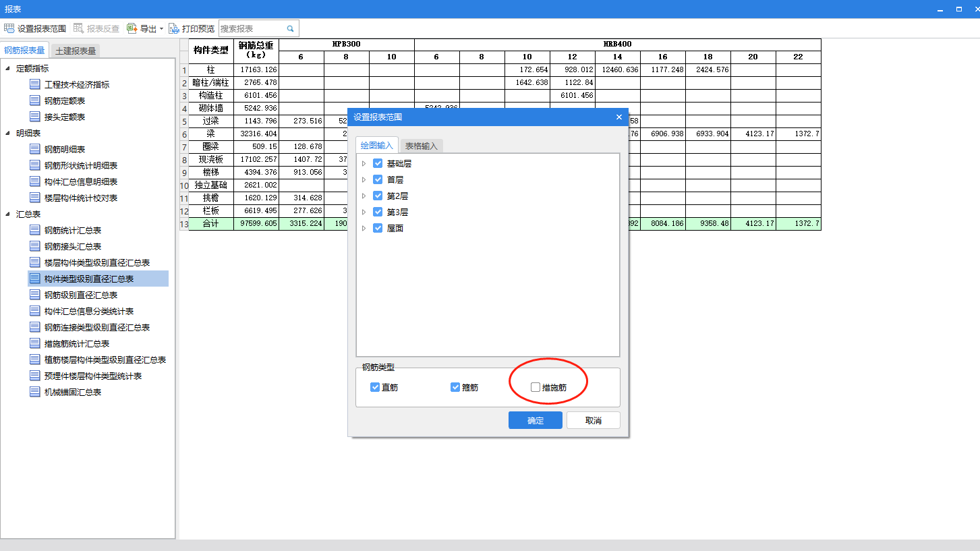Open the 楼层构件统计校对表 report icon

tap(35, 198)
